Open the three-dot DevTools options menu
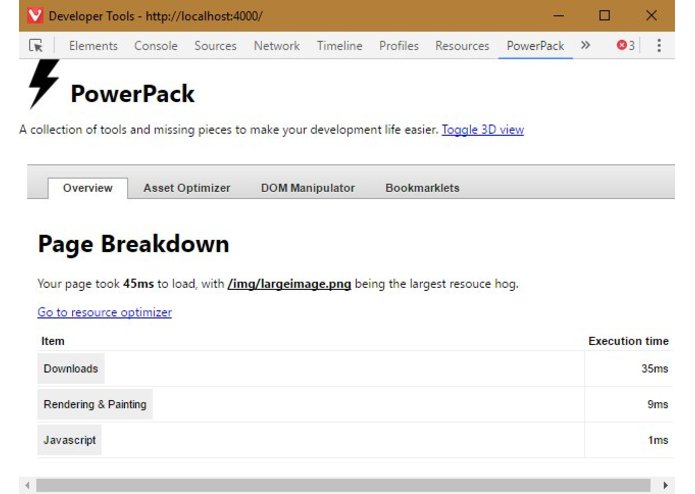The width and height of the screenshot is (695, 494). pos(659,45)
